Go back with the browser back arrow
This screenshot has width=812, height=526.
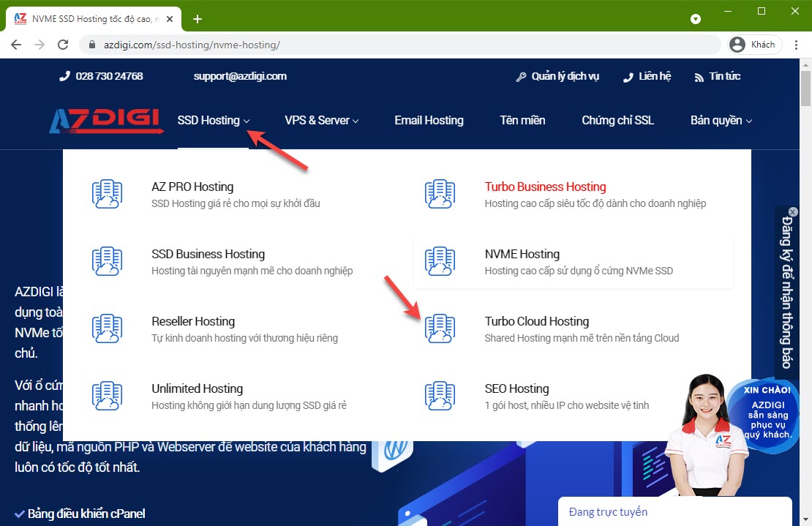coord(16,45)
